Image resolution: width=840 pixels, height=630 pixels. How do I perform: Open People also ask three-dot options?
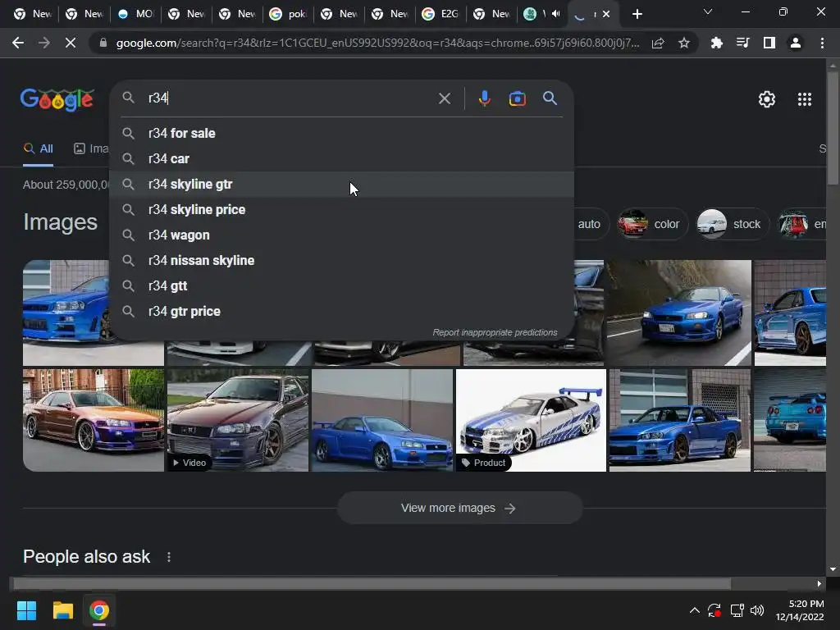coord(169,557)
